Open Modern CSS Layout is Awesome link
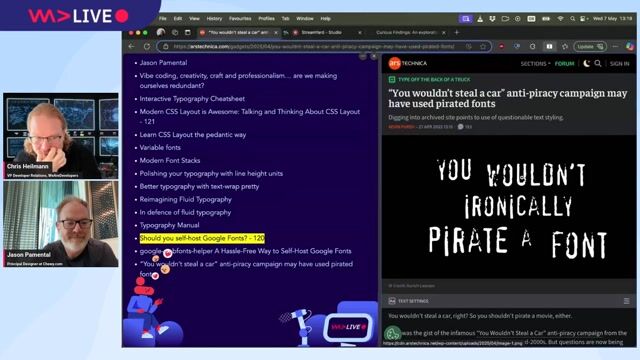 (250, 116)
